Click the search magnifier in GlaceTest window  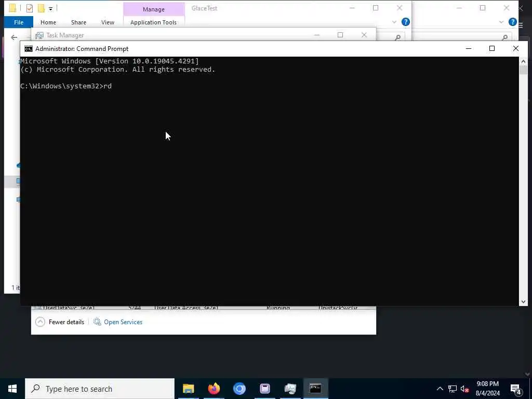(397, 37)
